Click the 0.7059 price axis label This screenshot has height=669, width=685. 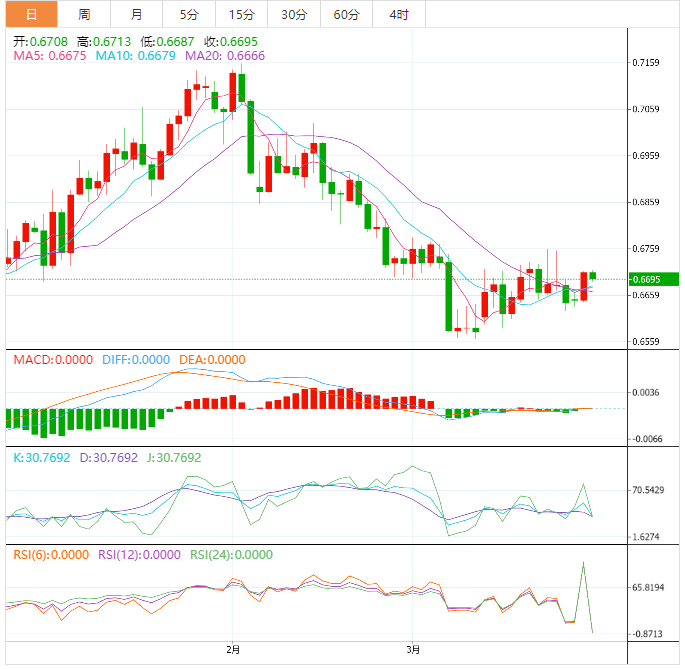646,109
